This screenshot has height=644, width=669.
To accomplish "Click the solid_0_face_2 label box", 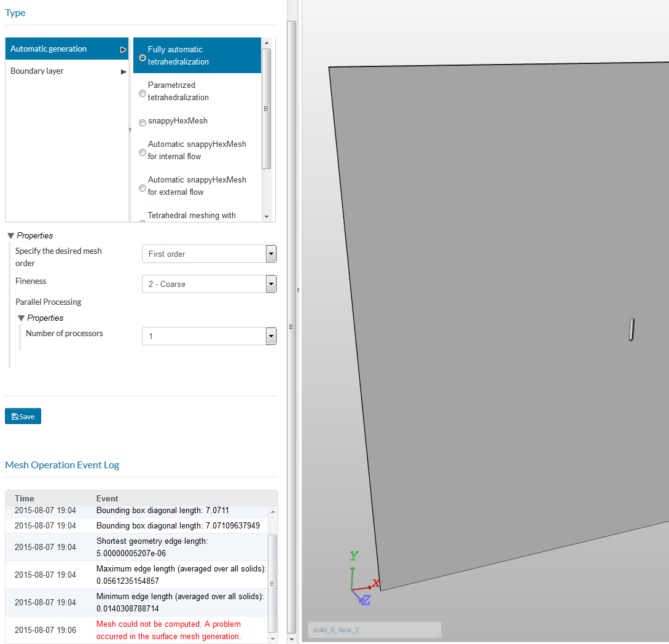I will (374, 630).
